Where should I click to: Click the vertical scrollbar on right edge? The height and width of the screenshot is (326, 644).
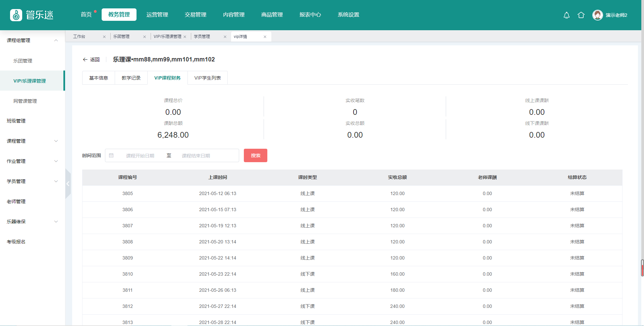pyautogui.click(x=642, y=268)
